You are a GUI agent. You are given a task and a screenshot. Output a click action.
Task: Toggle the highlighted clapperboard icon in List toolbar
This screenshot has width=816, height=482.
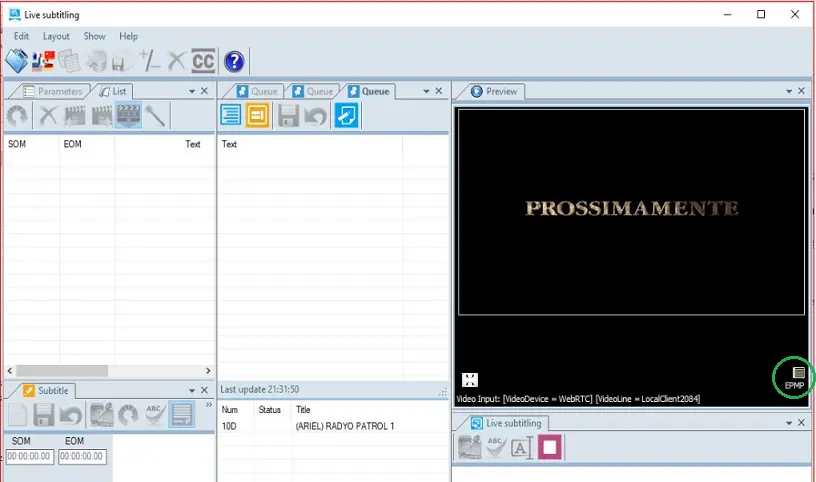point(128,116)
